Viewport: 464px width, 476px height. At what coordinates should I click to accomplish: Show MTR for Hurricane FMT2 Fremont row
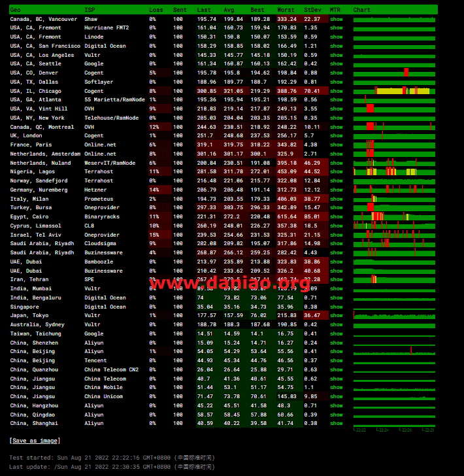click(337, 27)
